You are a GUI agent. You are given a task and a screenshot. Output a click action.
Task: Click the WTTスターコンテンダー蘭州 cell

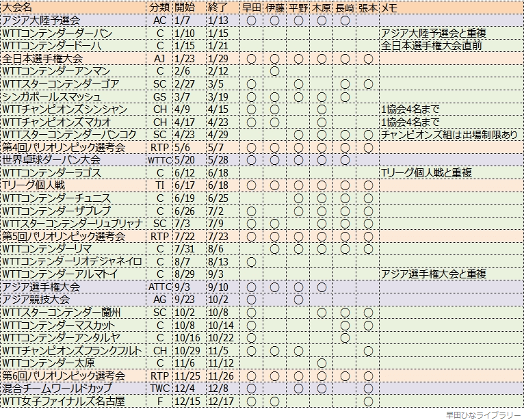[73, 313]
